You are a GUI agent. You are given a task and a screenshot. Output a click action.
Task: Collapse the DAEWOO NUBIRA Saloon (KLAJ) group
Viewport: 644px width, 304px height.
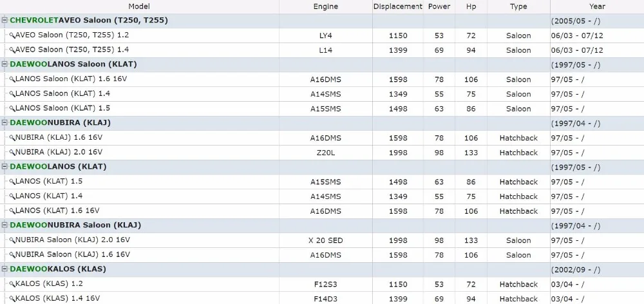(x=5, y=225)
